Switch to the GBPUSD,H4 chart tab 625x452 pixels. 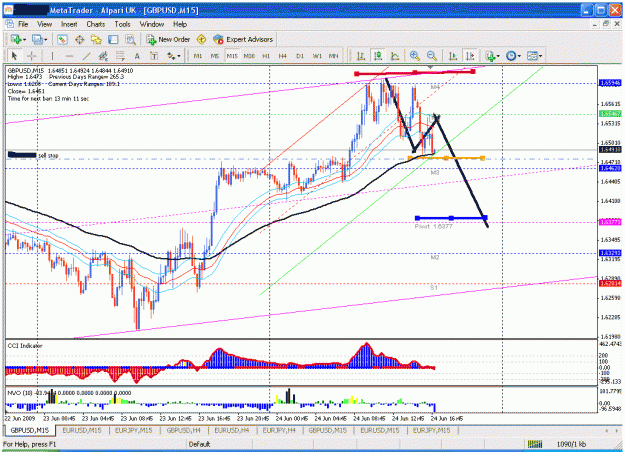click(x=184, y=430)
